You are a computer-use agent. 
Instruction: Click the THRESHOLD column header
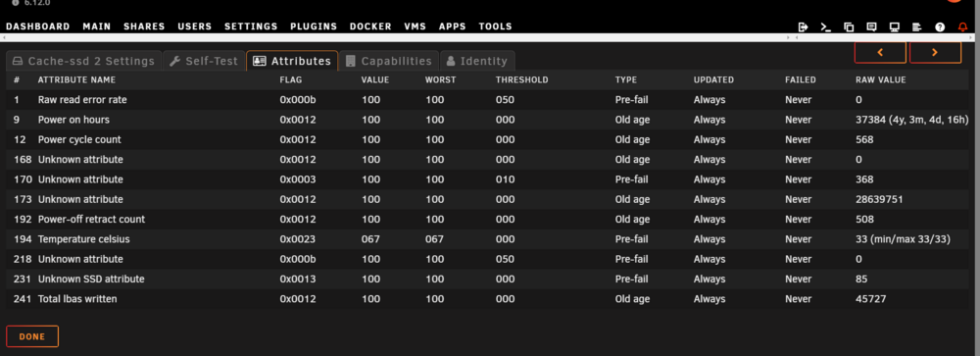(522, 80)
